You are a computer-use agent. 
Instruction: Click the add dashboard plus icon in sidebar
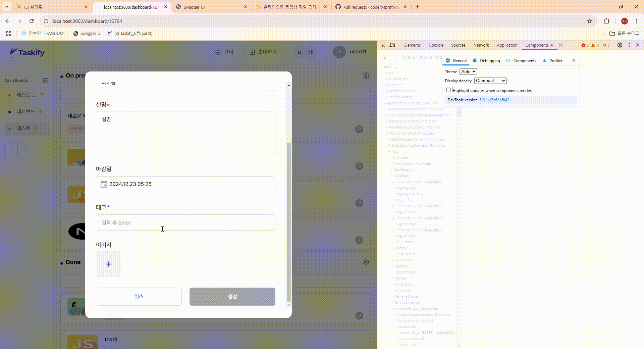46,81
